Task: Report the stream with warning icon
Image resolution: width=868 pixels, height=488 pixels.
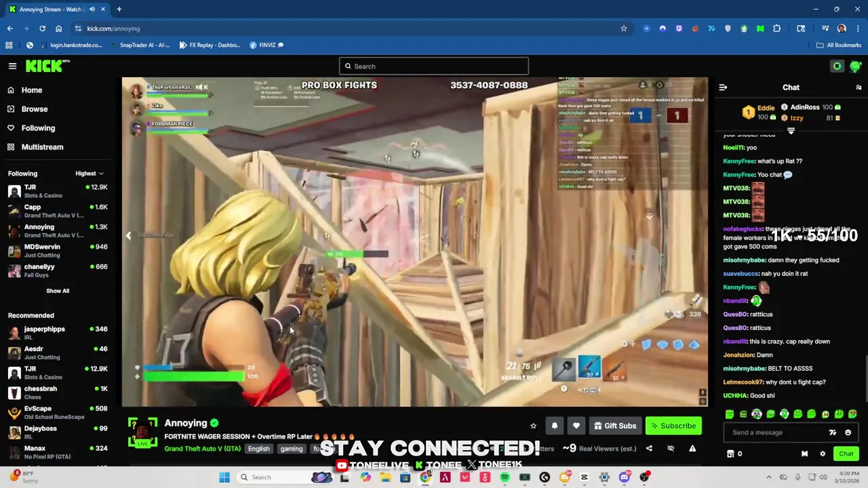Action: pyautogui.click(x=692, y=449)
